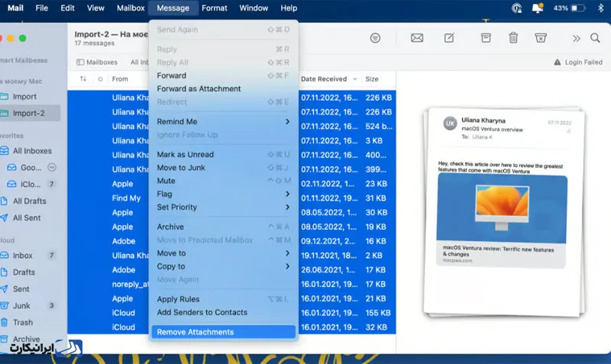611x364 pixels.
Task: Open the Help menu in menu bar
Action: click(x=289, y=8)
